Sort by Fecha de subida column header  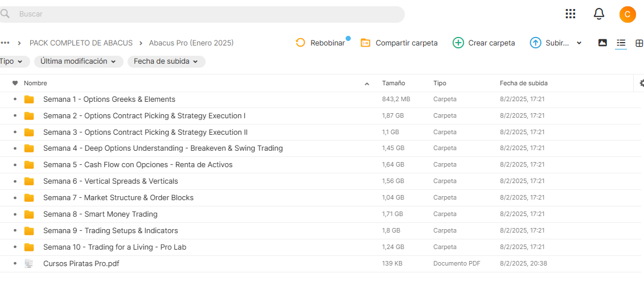[x=524, y=83]
